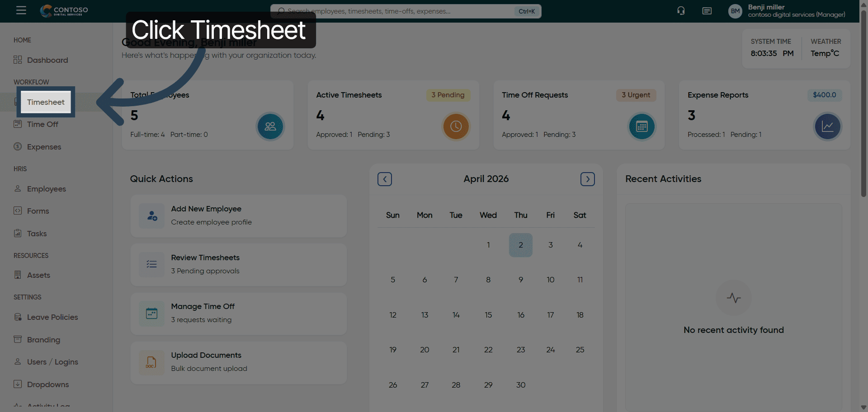Open Time Off in the sidebar
868x412 pixels.
[x=42, y=124]
